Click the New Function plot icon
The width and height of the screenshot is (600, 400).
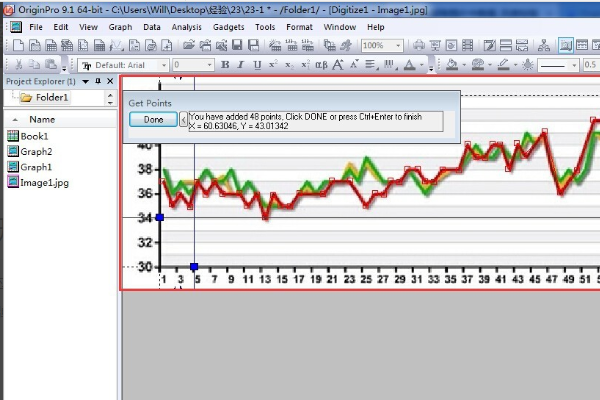tap(116, 45)
